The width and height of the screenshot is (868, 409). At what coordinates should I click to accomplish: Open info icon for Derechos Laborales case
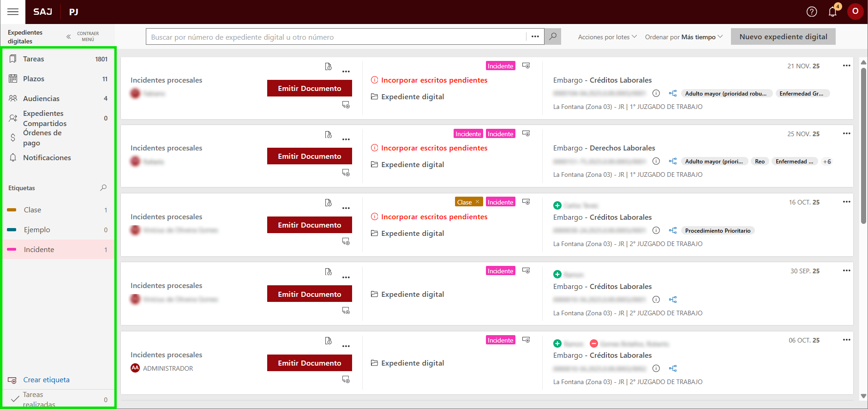656,161
